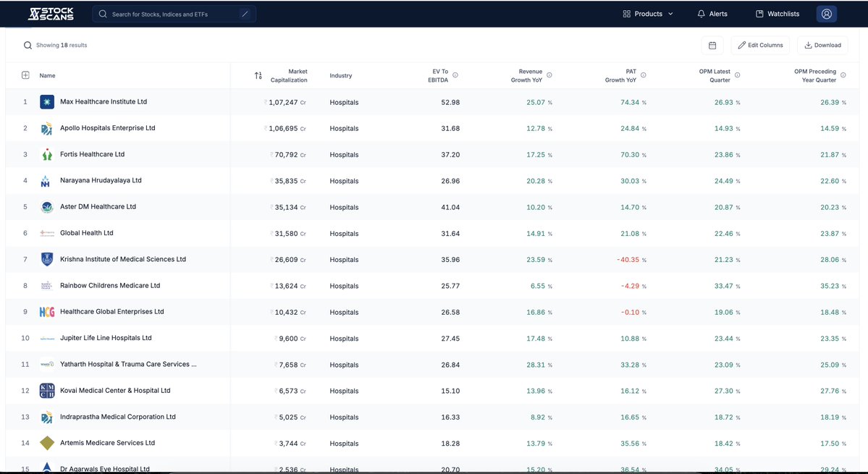Open the calendar date picker icon
The width and height of the screenshot is (868, 474).
click(712, 44)
